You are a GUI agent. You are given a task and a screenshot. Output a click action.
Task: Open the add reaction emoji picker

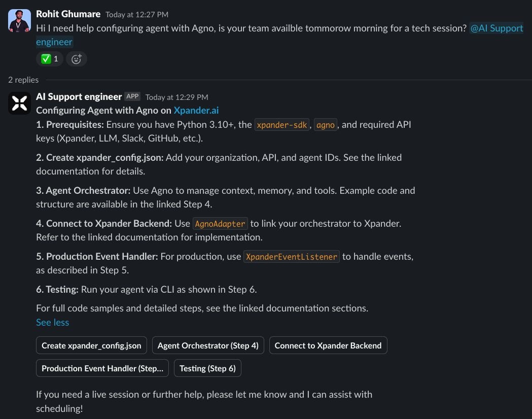coord(77,59)
